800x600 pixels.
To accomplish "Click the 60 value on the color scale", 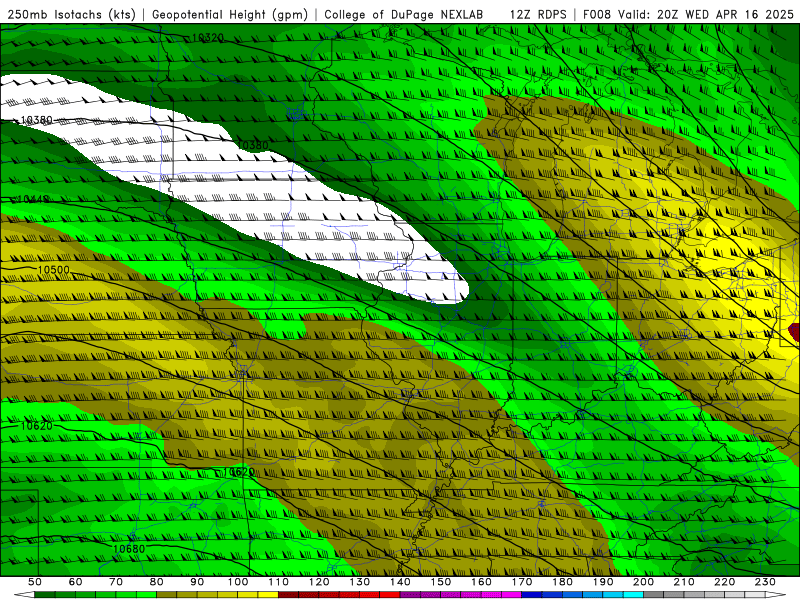I will (x=76, y=582).
